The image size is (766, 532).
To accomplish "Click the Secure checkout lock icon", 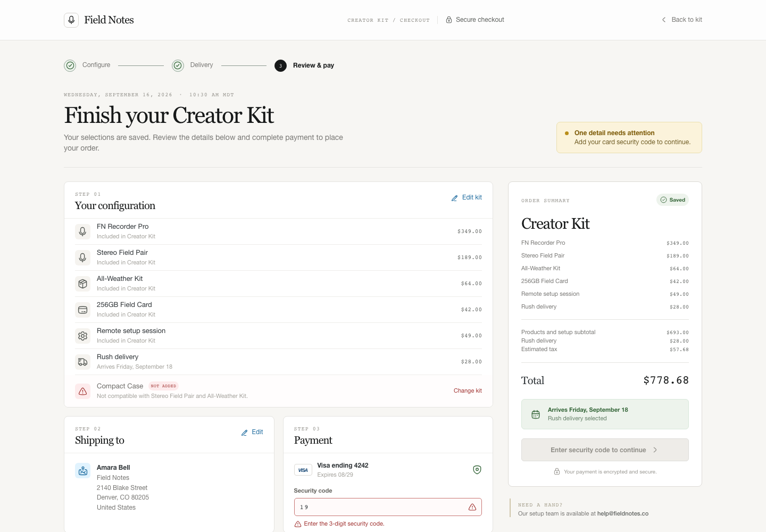I will (449, 20).
